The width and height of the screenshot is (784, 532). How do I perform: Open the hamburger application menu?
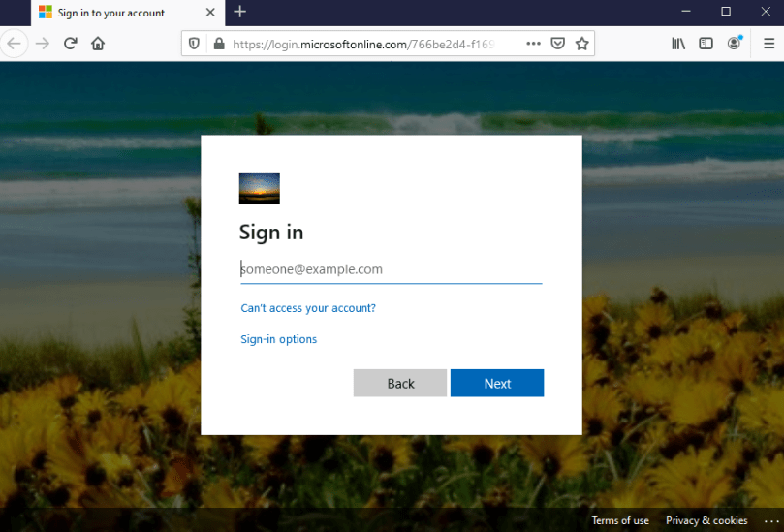tap(767, 44)
